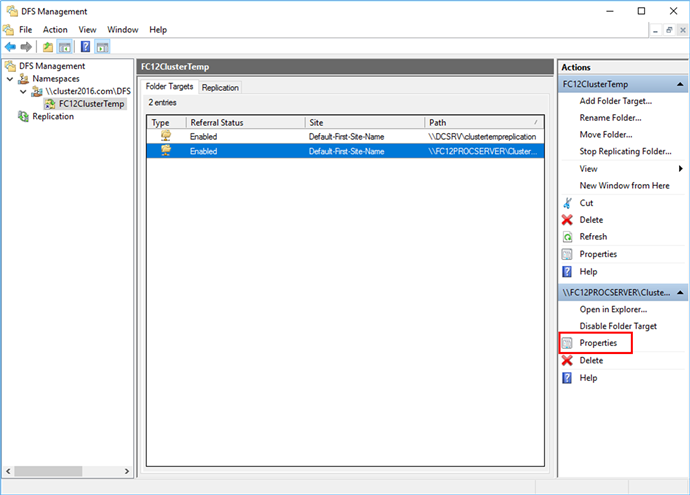690x495 pixels.
Task: Click the FC12ClusterTemp folder icon in tree
Action: [50, 104]
